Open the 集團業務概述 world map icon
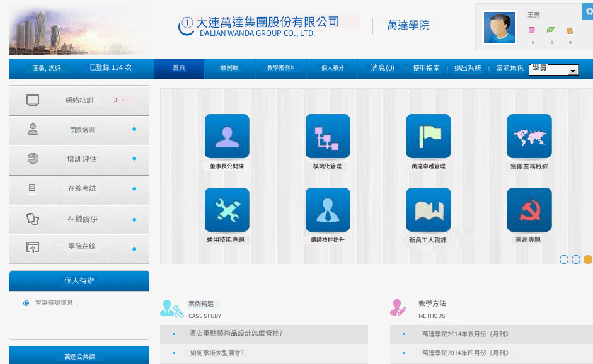Image resolution: width=593 pixels, height=364 pixels. [x=529, y=136]
